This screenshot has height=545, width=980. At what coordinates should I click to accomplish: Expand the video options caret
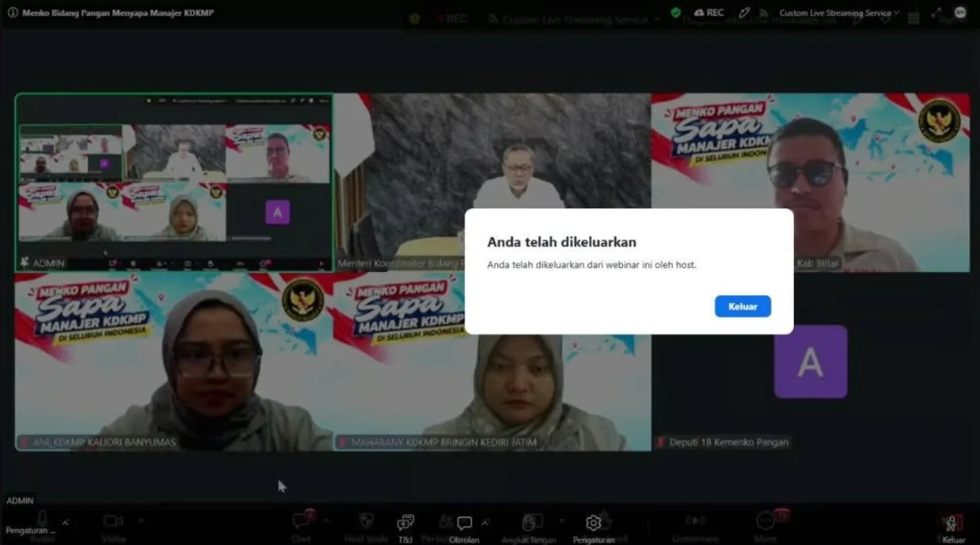(x=141, y=520)
